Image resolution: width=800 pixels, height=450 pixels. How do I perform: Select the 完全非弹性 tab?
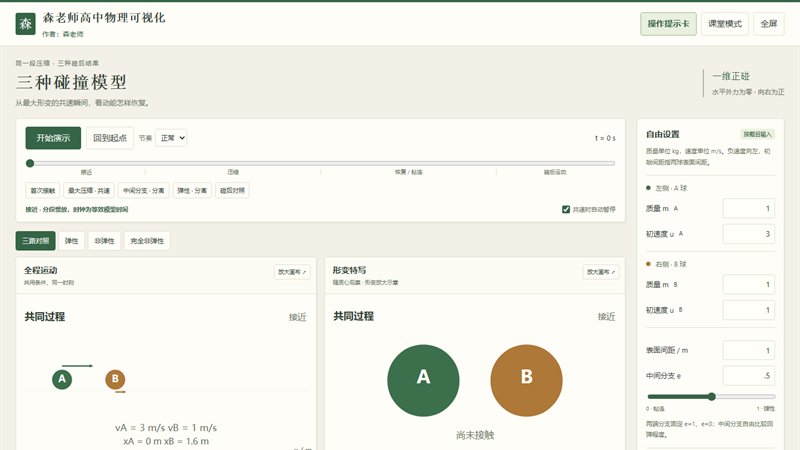[x=147, y=241]
